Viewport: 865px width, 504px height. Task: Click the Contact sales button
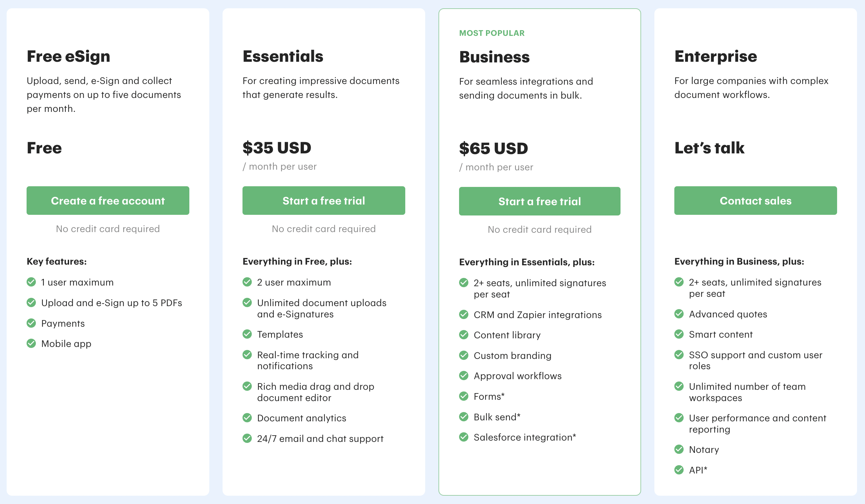(x=755, y=201)
